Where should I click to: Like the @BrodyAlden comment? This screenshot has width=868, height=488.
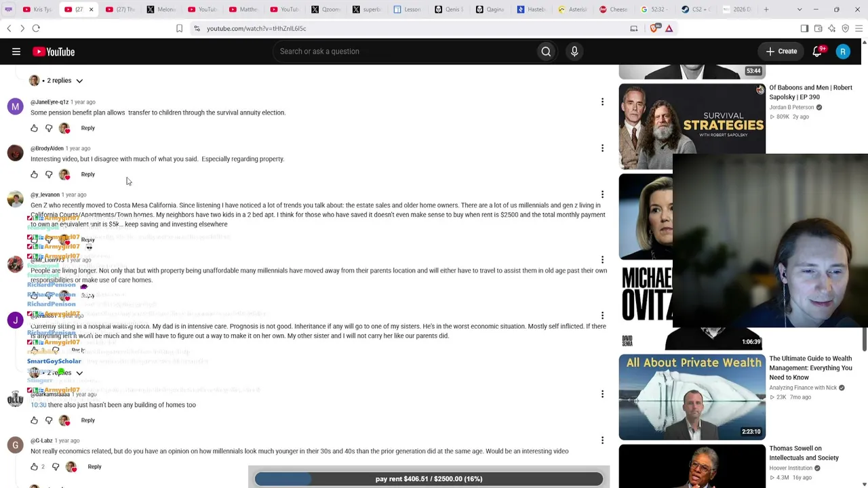point(35,174)
